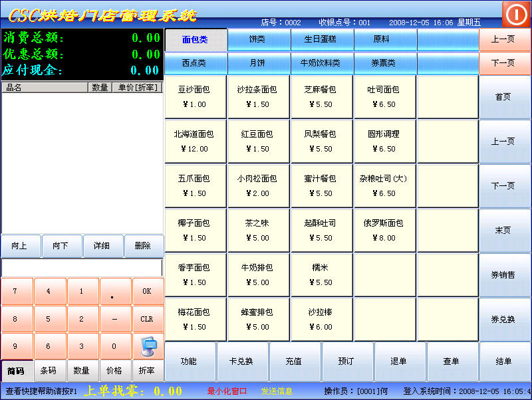Click the red power exit icon
Screen dimensions: 532x400
(x=516, y=14)
